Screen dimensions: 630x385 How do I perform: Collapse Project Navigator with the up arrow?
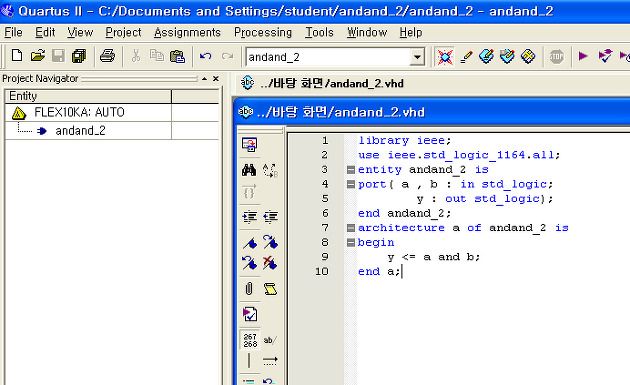205,79
